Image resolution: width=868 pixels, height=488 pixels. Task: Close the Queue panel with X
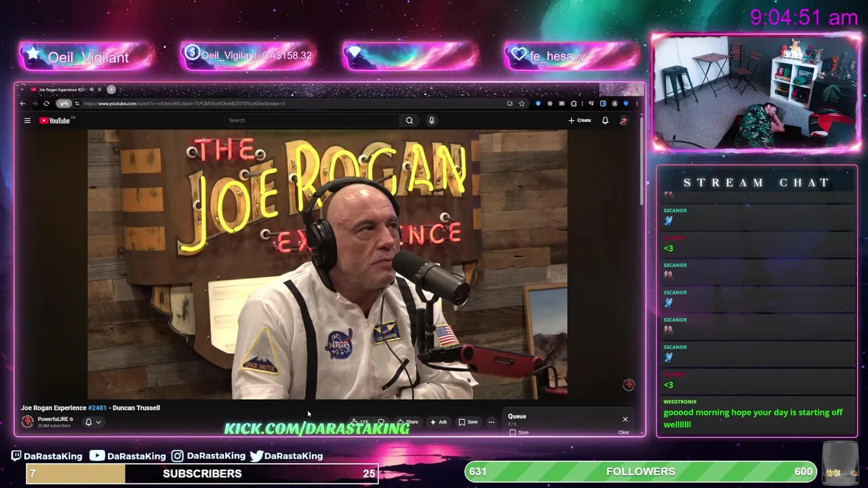pos(625,420)
